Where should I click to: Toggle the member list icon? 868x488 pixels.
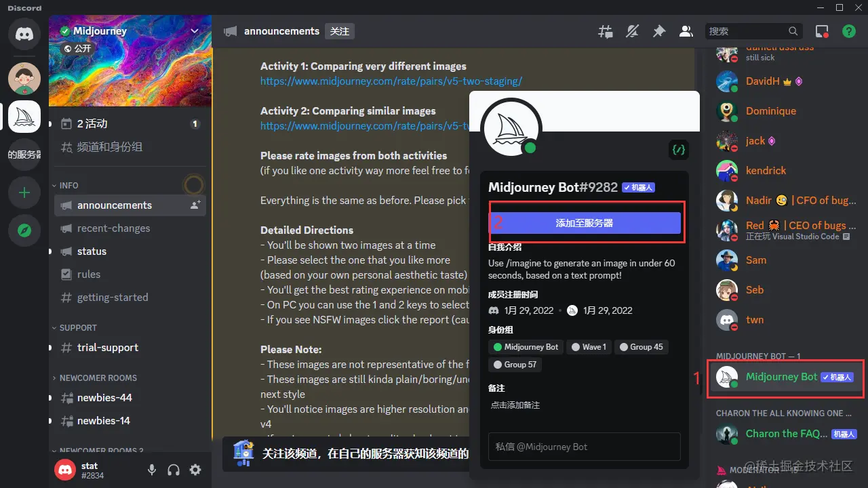click(x=686, y=31)
